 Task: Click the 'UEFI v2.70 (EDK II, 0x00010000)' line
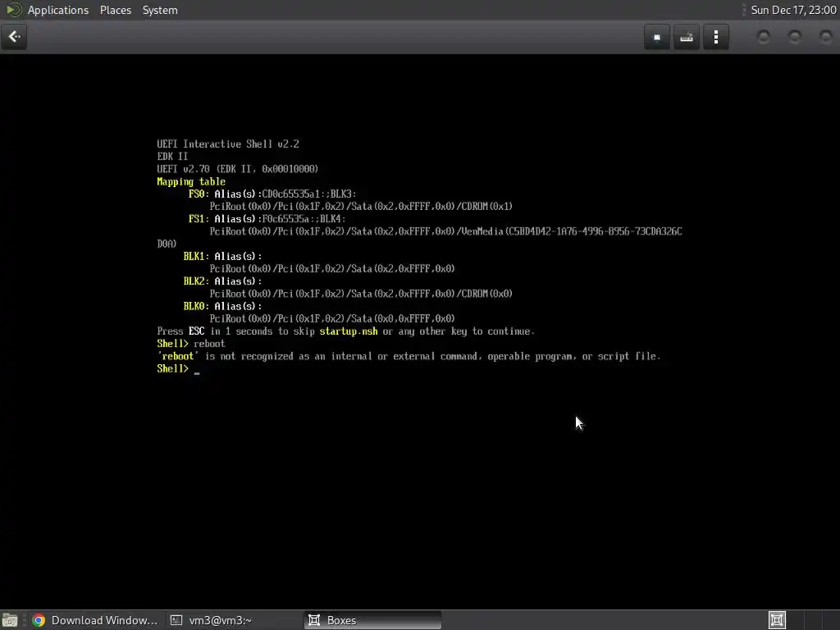237,169
